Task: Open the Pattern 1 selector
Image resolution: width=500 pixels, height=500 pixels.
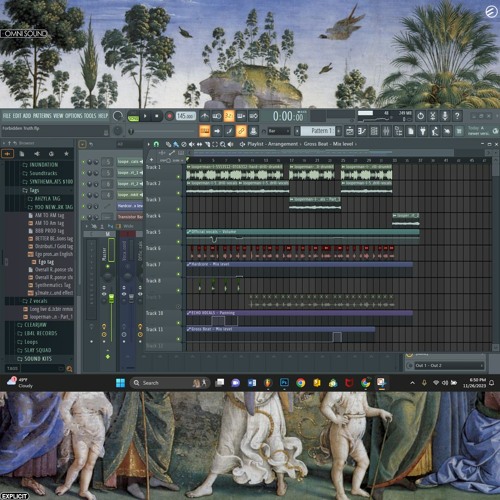Action: tap(319, 131)
